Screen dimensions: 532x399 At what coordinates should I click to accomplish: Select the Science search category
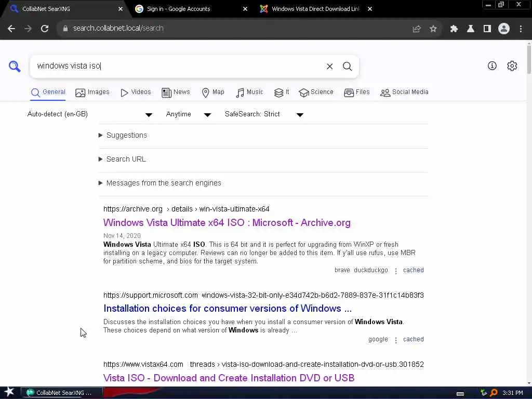tap(316, 92)
